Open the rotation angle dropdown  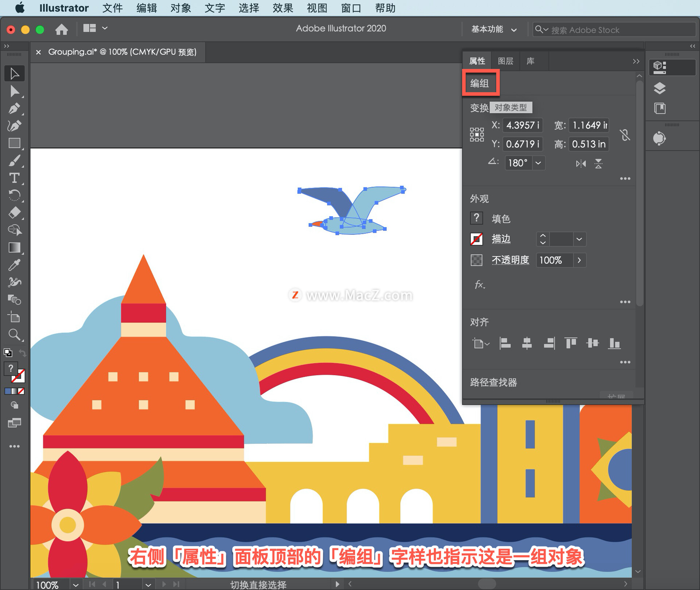coord(538,163)
